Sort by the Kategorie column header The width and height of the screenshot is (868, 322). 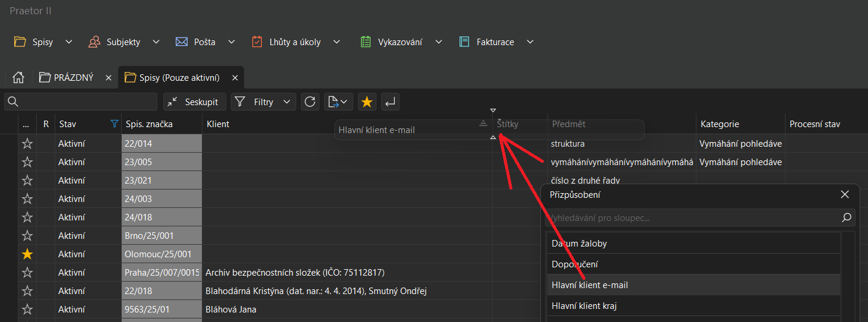720,124
